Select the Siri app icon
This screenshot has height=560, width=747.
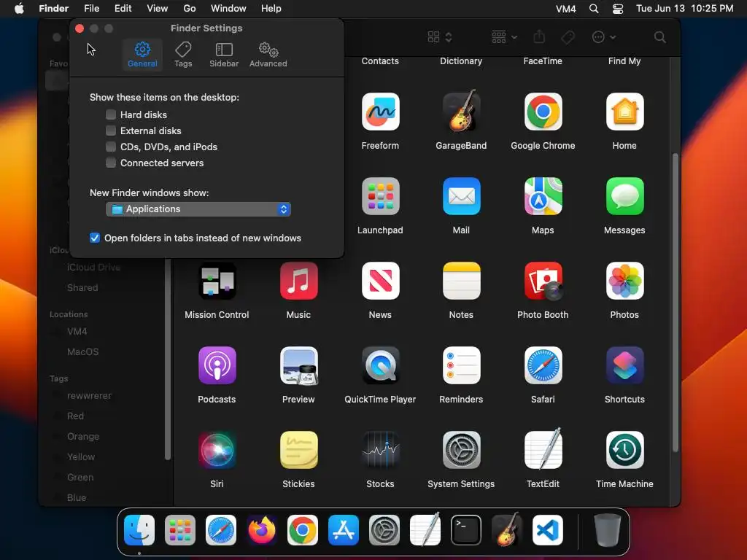click(x=217, y=450)
